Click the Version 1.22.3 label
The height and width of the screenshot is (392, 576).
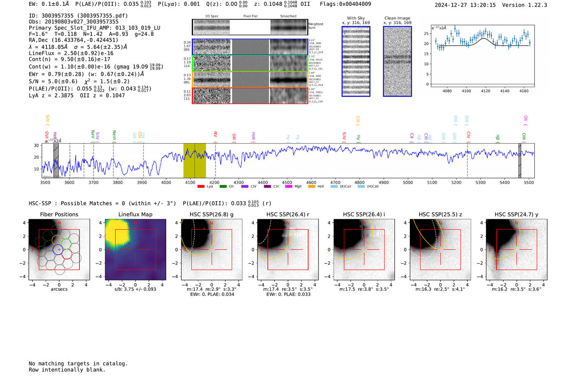tap(525, 5)
